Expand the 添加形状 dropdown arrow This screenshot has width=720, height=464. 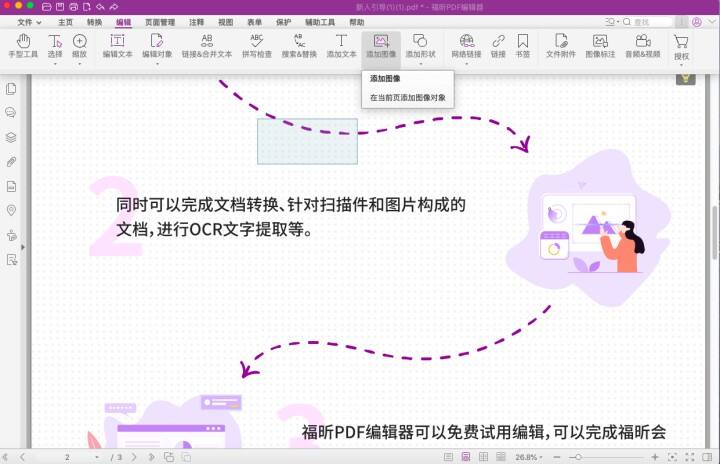click(x=420, y=64)
